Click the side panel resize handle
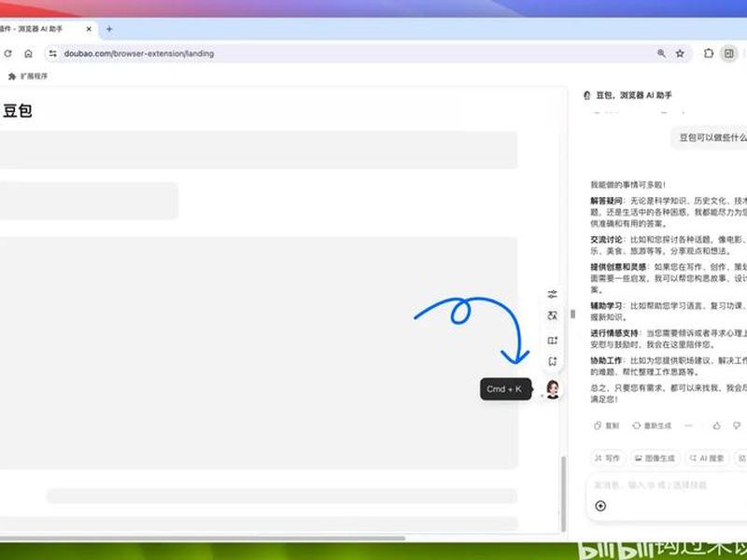 pos(572,315)
